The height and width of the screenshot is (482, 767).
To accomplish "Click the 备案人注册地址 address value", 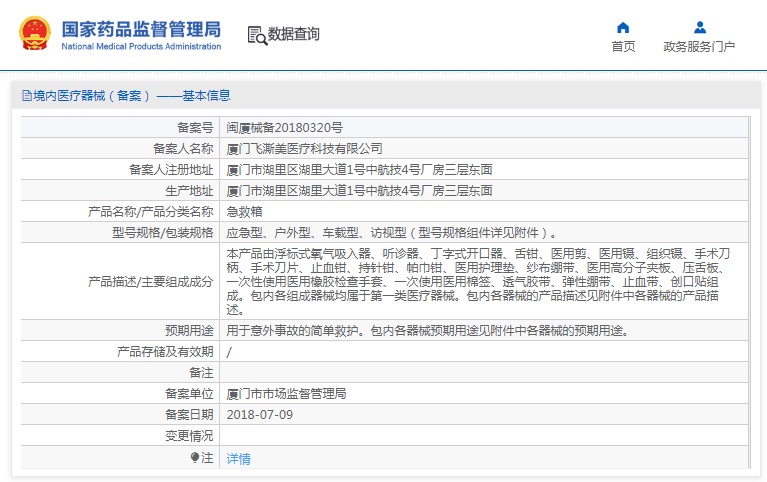I will [359, 170].
